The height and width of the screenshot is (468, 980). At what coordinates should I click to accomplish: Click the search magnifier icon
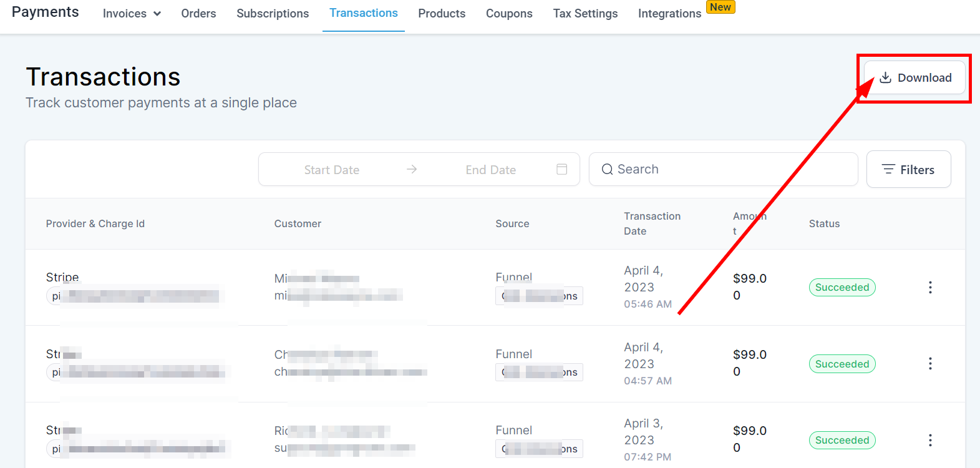(x=607, y=170)
